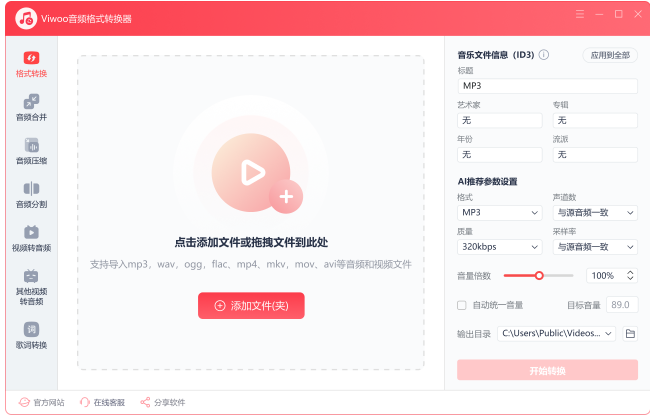Click the 100% volume stepper arrows
This screenshot has width=652, height=417.
click(630, 275)
